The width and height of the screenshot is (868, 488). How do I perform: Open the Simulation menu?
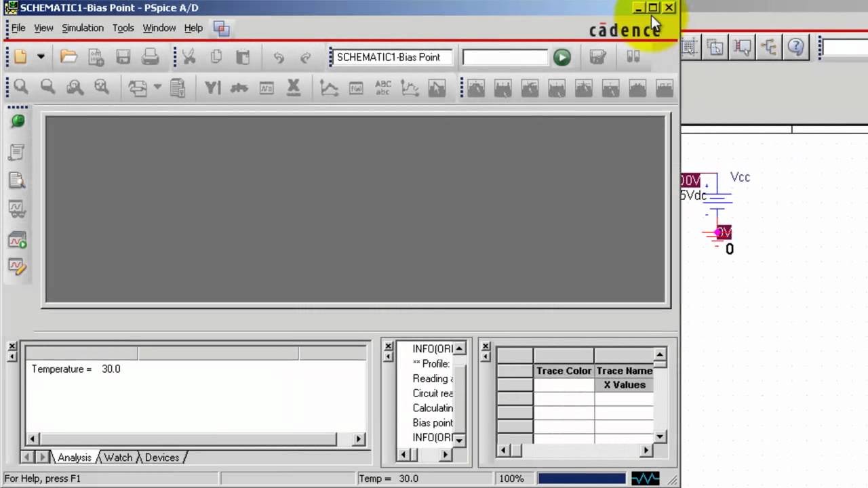point(83,28)
